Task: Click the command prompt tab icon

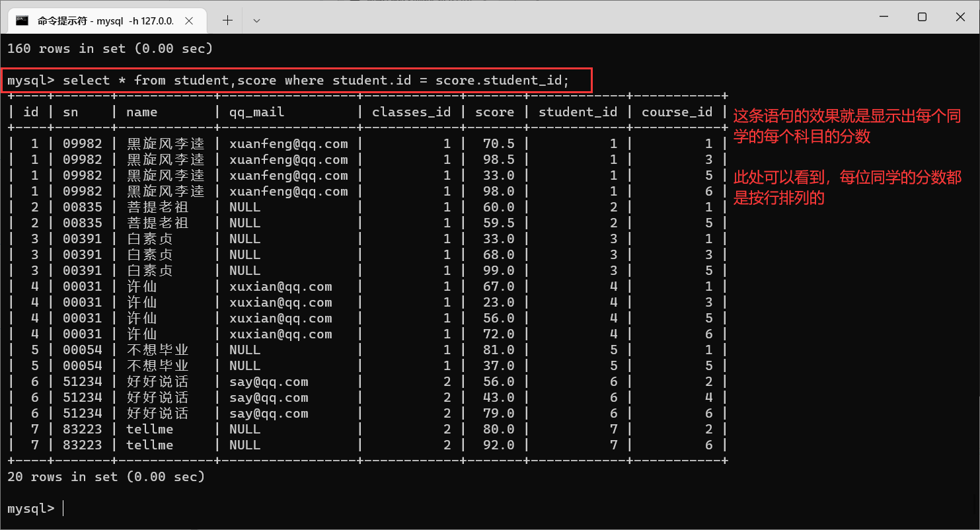Action: pos(22,20)
